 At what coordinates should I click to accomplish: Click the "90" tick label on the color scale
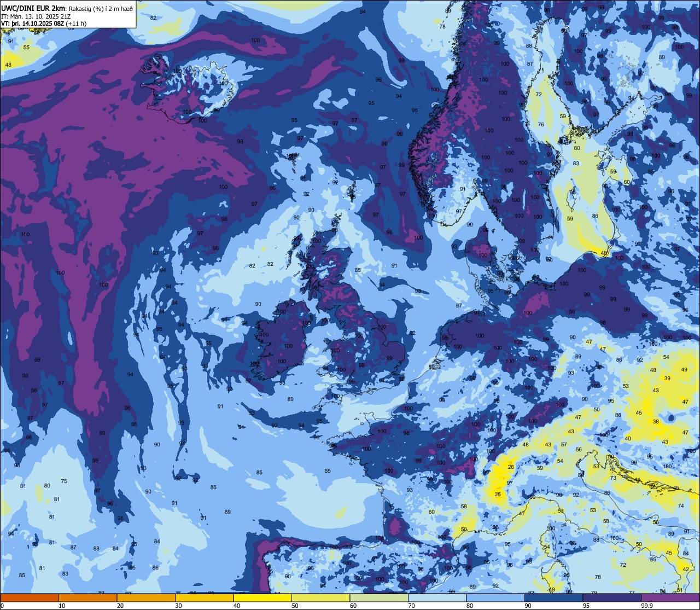point(528,606)
